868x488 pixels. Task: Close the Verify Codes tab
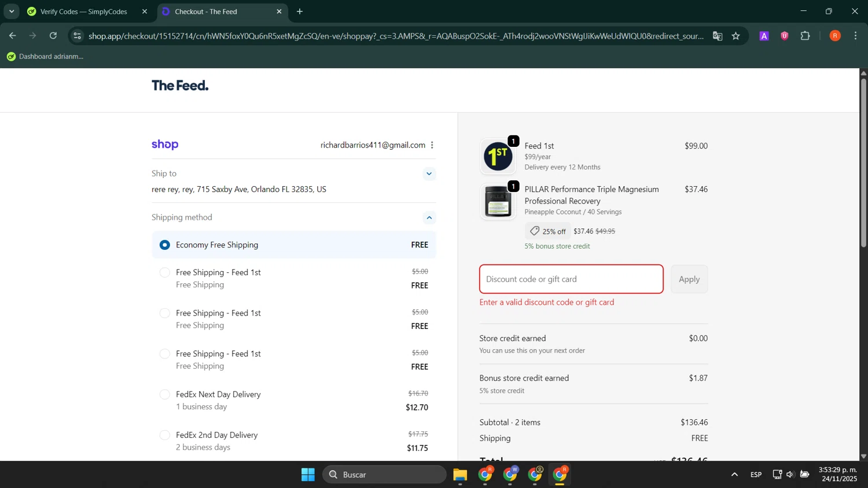pos(145,12)
